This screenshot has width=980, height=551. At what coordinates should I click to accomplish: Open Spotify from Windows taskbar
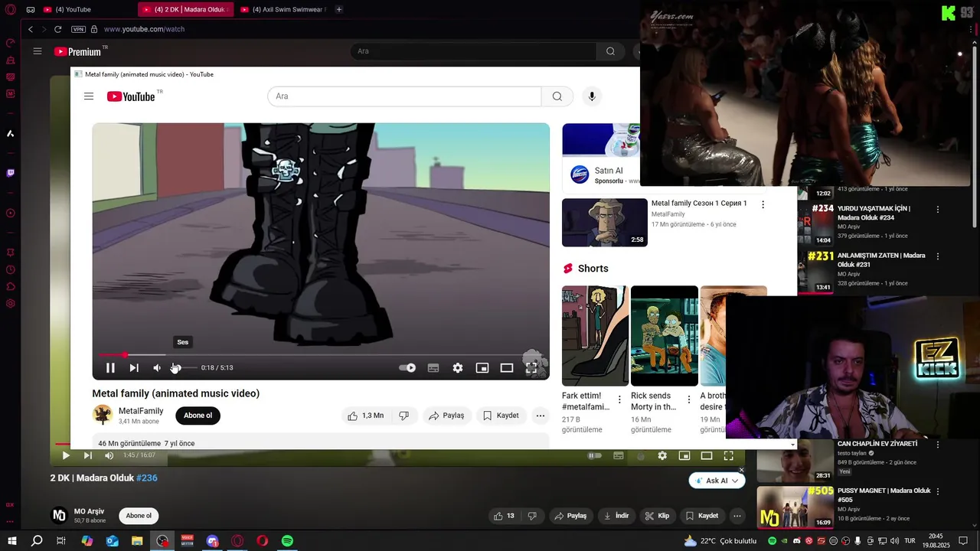click(x=287, y=541)
